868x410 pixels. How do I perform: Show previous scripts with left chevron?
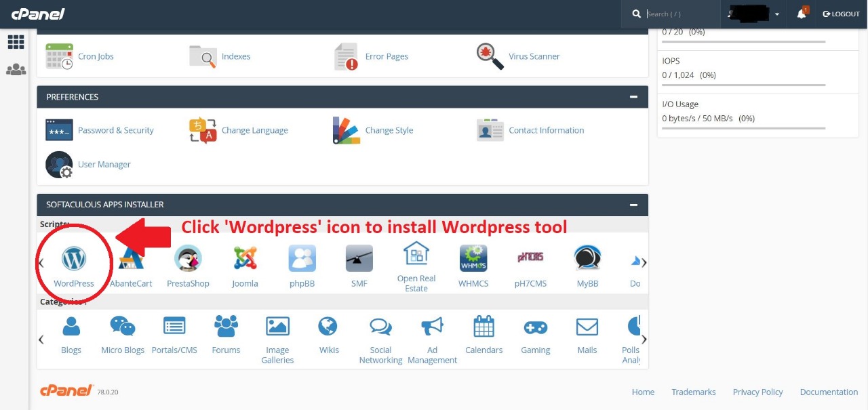pos(41,263)
